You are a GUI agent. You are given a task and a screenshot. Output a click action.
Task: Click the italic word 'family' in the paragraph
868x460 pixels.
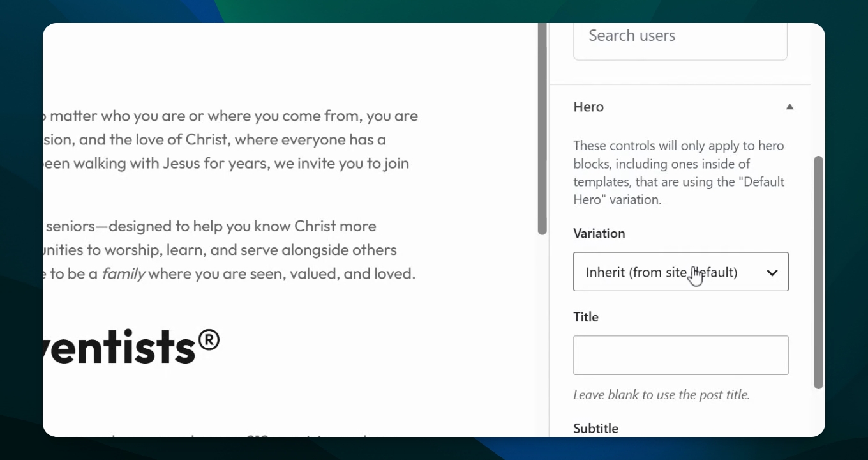click(x=124, y=273)
